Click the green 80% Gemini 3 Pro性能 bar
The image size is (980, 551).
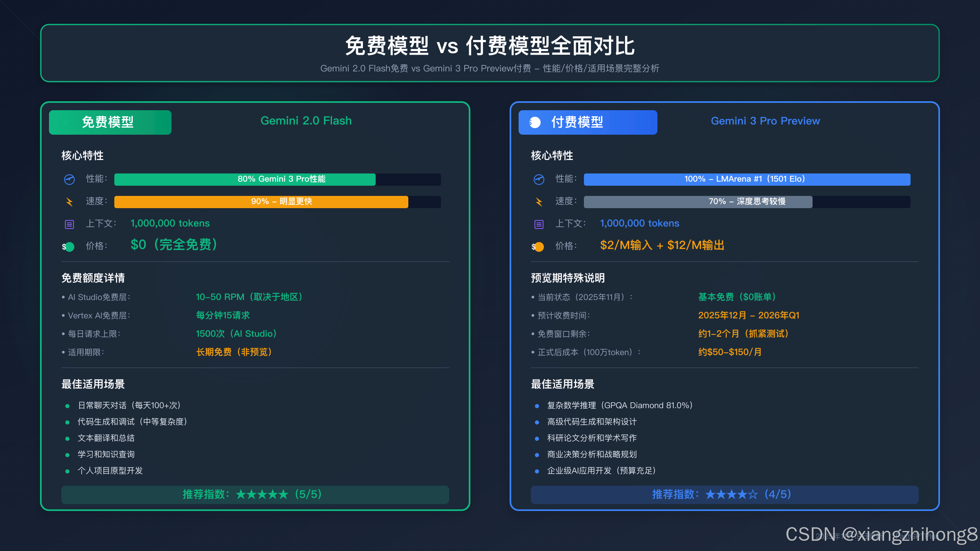point(245,179)
